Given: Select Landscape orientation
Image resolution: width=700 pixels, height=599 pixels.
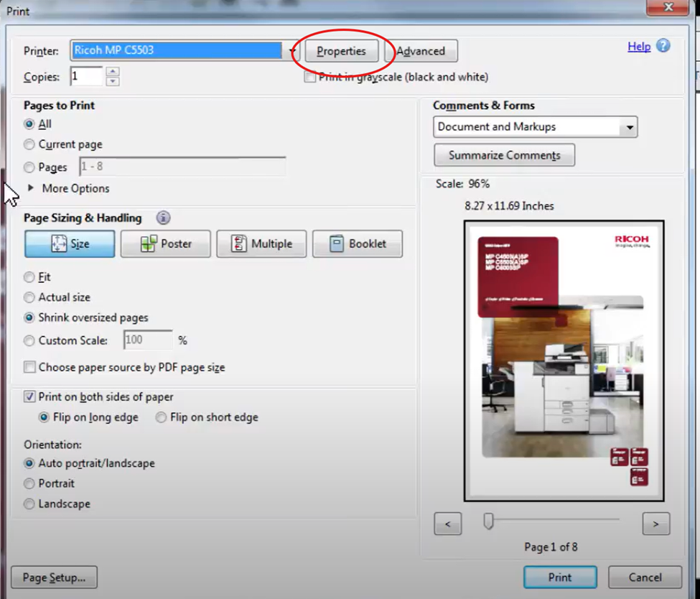Looking at the screenshot, I should 29,504.
